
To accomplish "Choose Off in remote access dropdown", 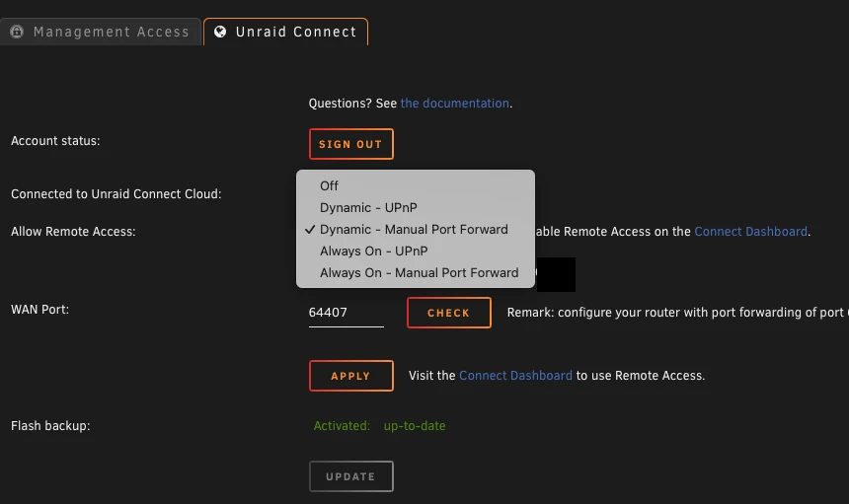I will (x=416, y=186).
